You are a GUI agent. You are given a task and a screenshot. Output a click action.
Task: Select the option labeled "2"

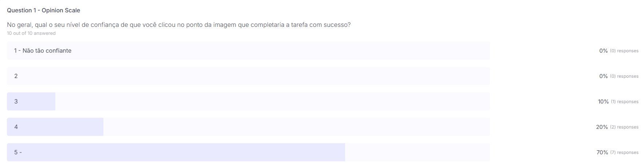pyautogui.click(x=16, y=76)
